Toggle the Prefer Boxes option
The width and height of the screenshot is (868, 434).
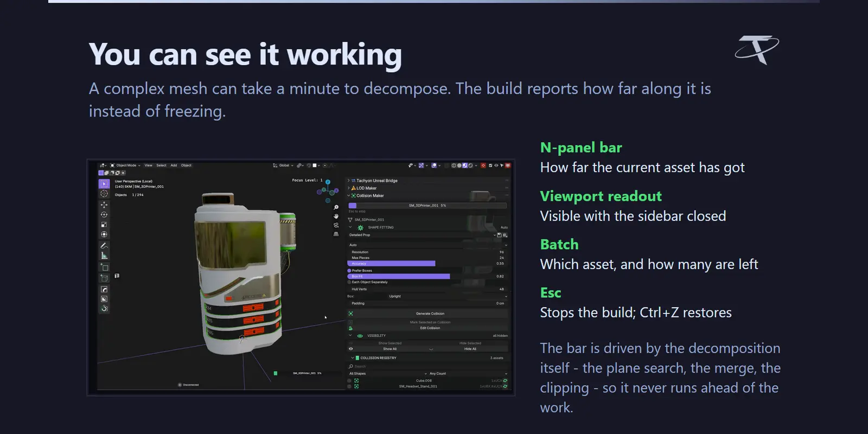point(349,270)
